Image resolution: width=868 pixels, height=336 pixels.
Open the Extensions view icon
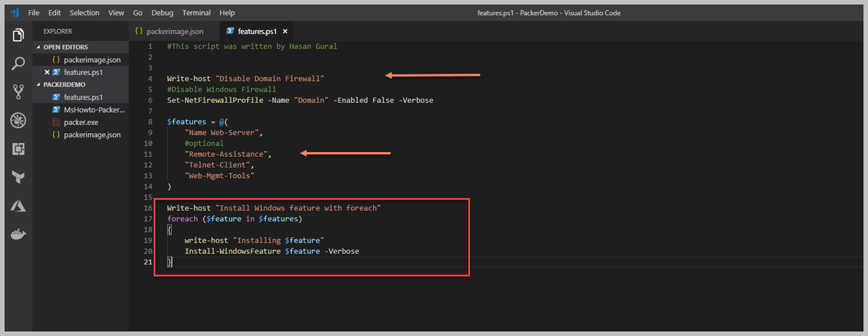[x=18, y=149]
